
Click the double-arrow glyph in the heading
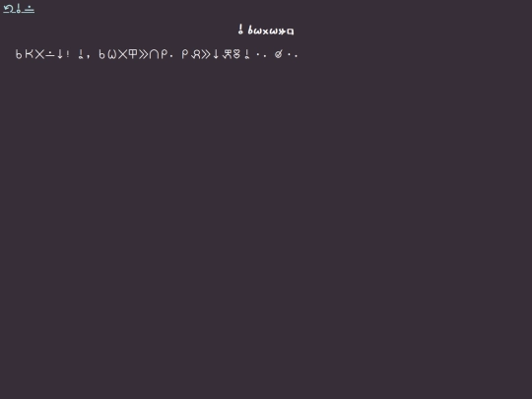tap(282, 32)
